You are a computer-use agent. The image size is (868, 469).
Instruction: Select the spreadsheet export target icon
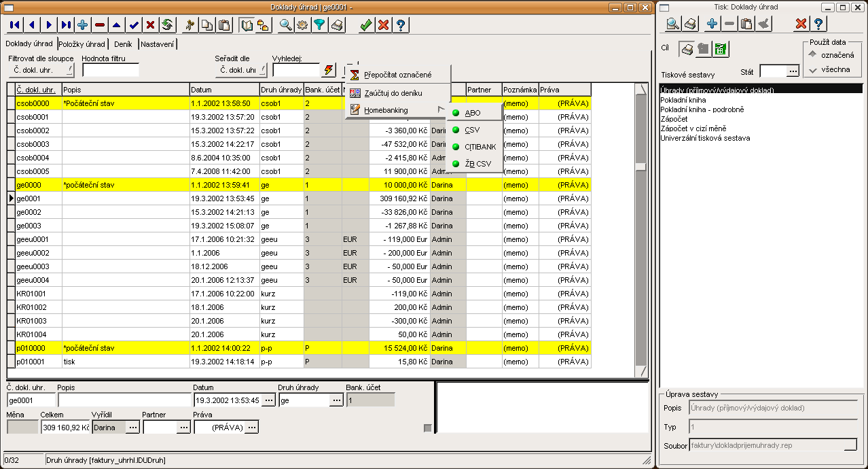tap(721, 49)
